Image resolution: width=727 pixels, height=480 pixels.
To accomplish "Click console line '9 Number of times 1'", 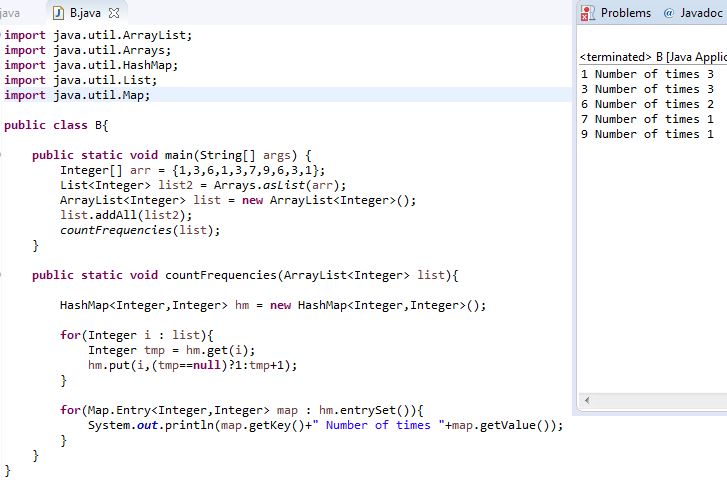I will 647,134.
